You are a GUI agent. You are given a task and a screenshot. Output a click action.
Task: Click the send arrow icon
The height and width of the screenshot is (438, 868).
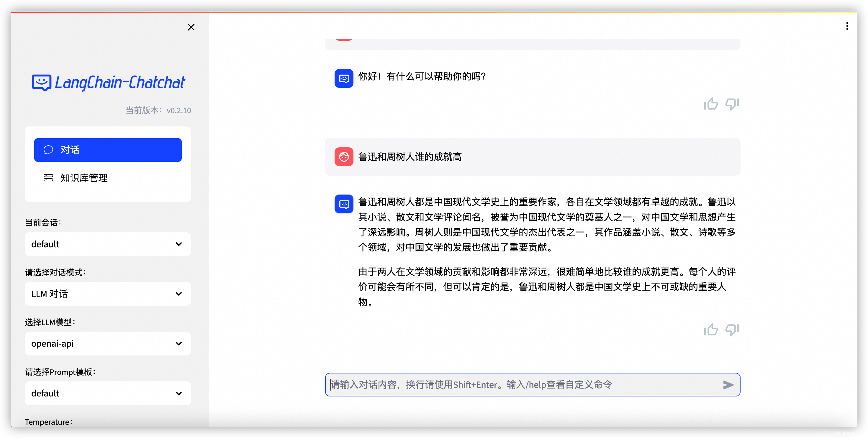pyautogui.click(x=728, y=385)
